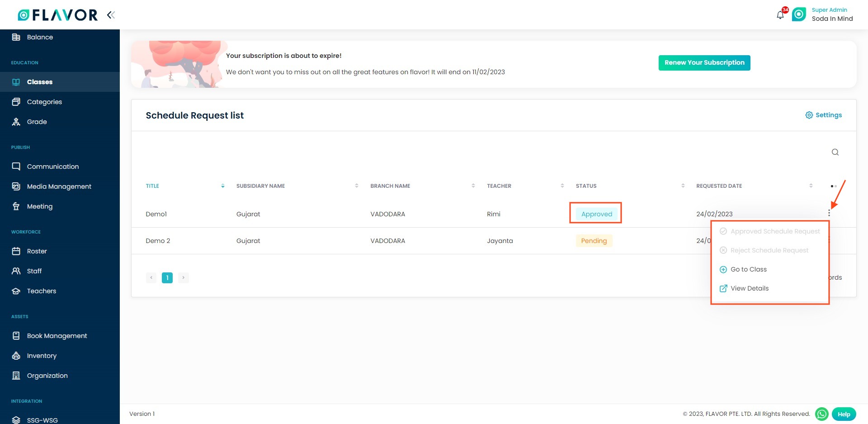Open the Soda In Mind profile avatar
868x424 pixels.
[799, 14]
